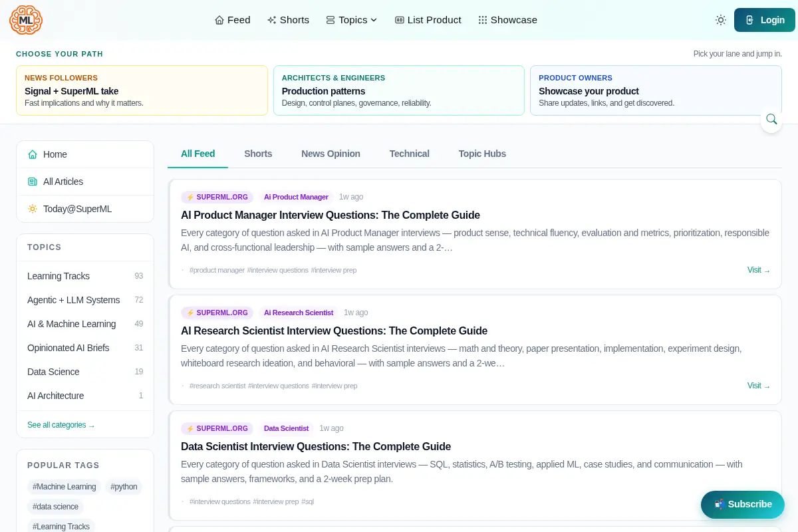Click Visit on AI Product Manager article
The image size is (798, 532).
[x=759, y=270]
